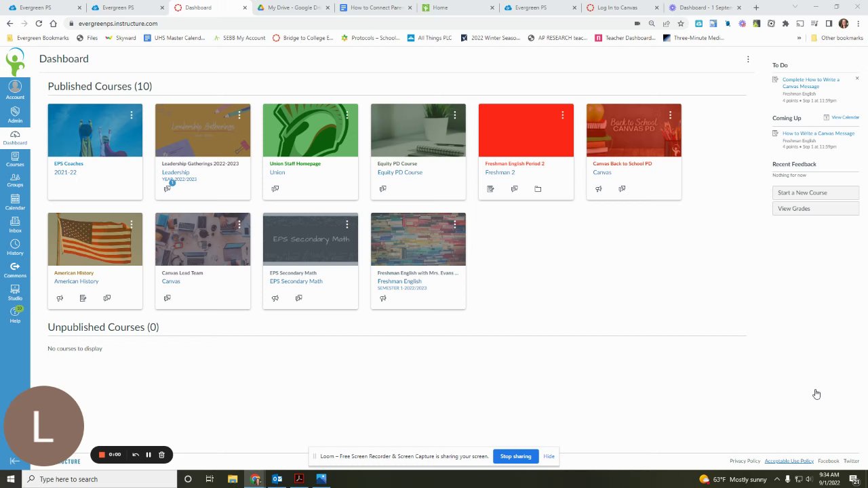The height and width of the screenshot is (488, 868).
Task: Open discussions icon on EPS Secondary Math card
Action: pos(298,298)
